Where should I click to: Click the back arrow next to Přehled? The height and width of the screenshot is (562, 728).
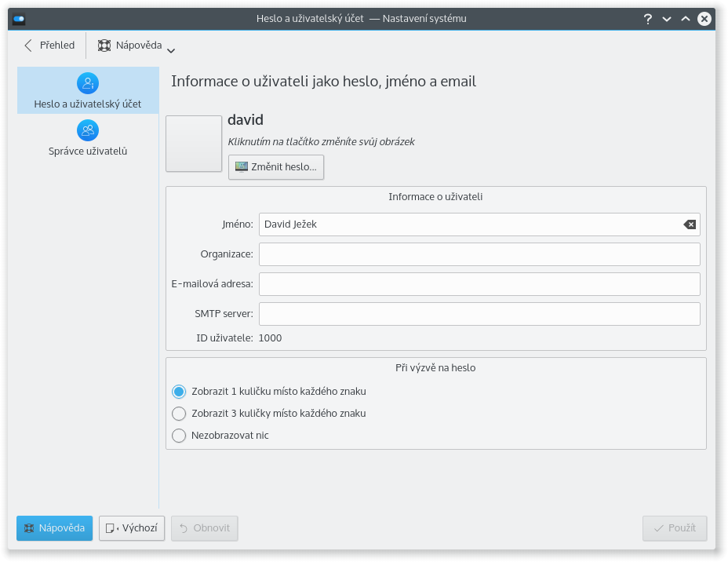click(28, 46)
